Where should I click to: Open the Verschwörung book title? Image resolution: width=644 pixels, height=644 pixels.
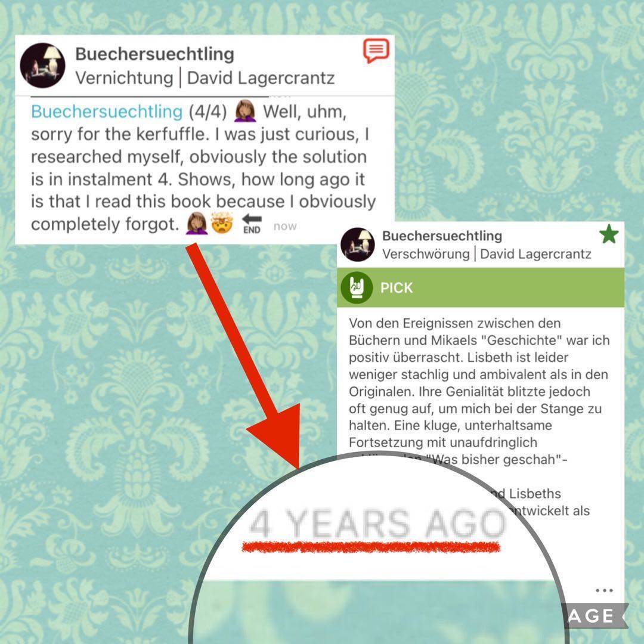pyautogui.click(x=426, y=254)
